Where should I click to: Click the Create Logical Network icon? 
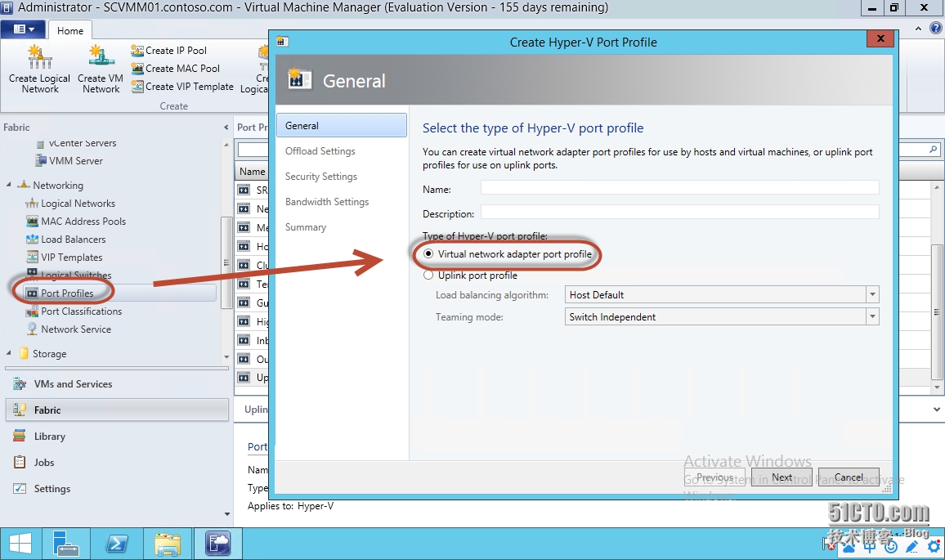coord(40,57)
